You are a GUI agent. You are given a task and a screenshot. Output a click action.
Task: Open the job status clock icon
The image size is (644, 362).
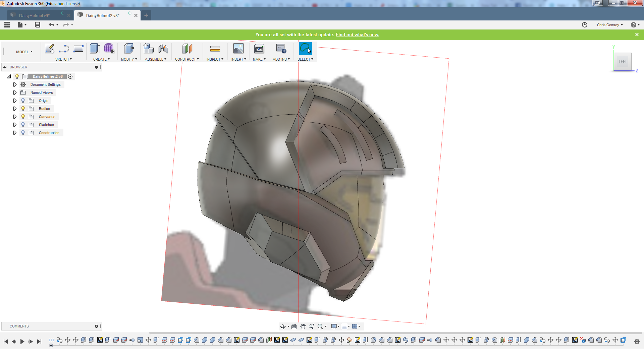pyautogui.click(x=584, y=25)
